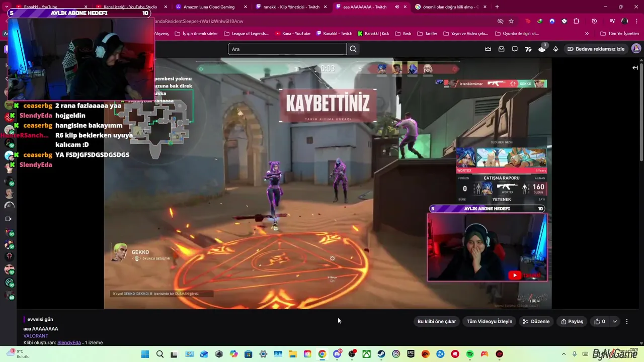
Task: Click the Twitch clip video player
Action: pos(328,184)
